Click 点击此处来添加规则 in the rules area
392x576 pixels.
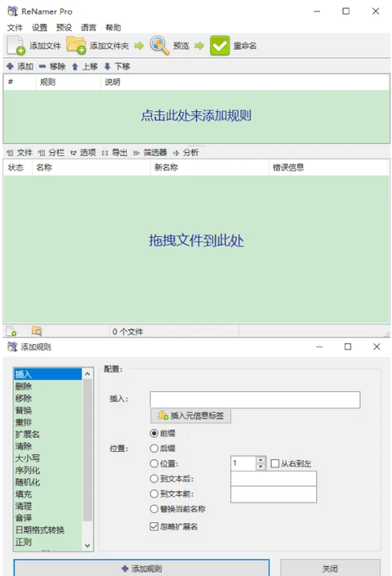[x=196, y=115]
